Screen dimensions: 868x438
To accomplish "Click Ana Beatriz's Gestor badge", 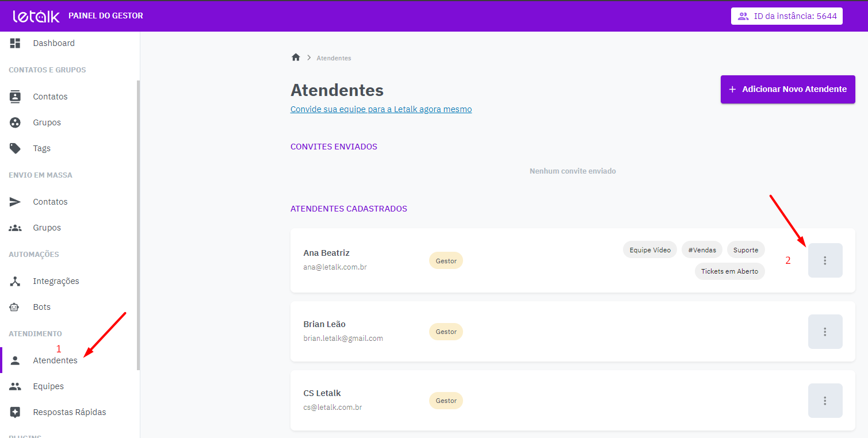I will pyautogui.click(x=446, y=261).
